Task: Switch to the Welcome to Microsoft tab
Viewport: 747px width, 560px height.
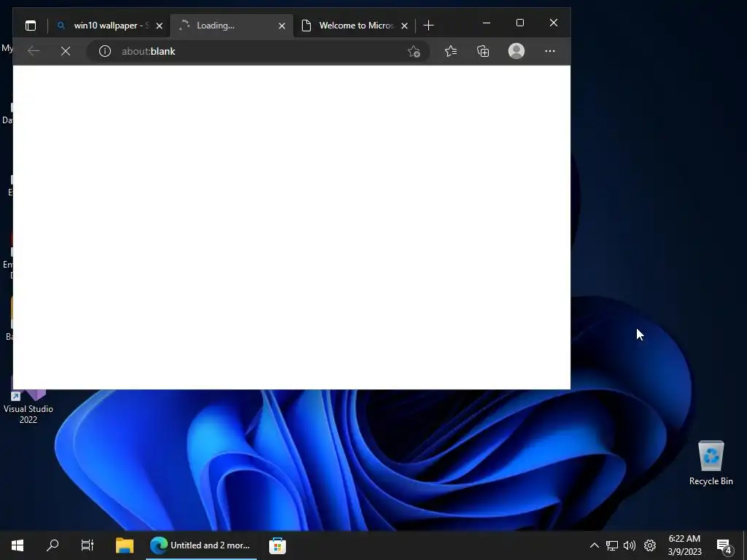Action: 355,26
